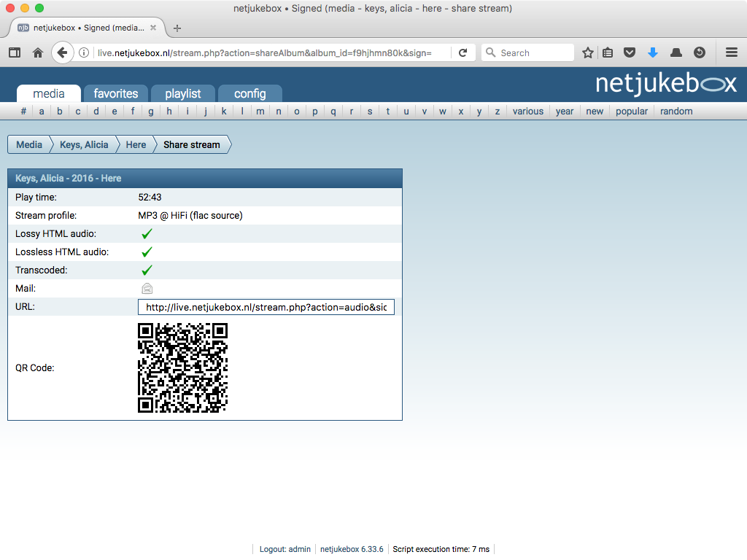Open the downloads panel
This screenshot has height=560, width=747.
pyautogui.click(x=652, y=52)
